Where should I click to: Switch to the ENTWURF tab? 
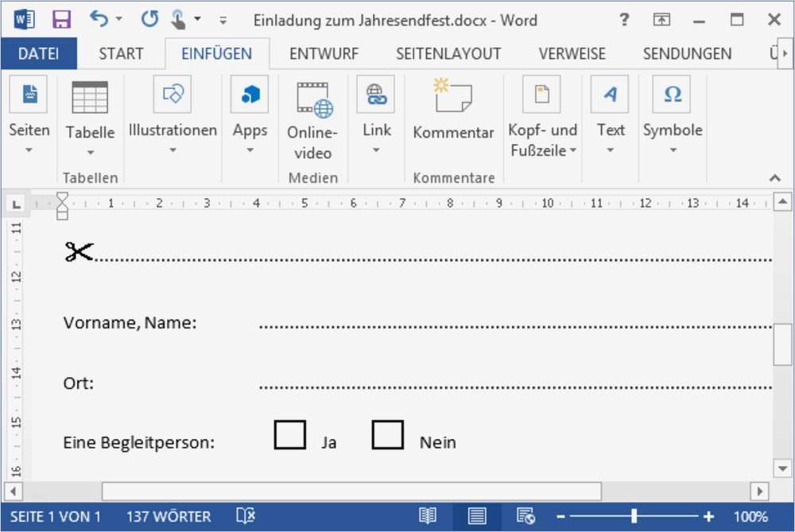click(324, 53)
